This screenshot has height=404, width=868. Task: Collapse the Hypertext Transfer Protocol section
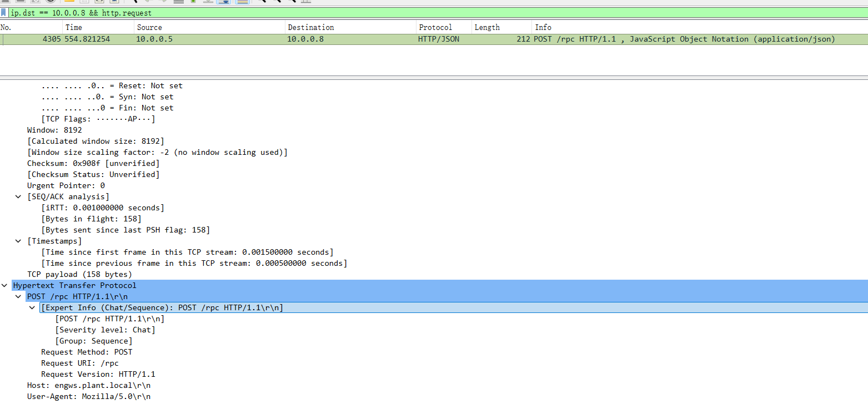pos(6,285)
